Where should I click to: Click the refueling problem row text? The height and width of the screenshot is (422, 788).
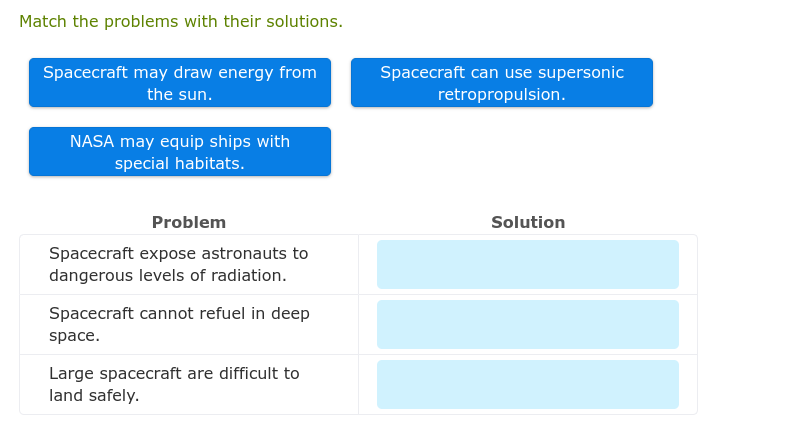click(179, 324)
